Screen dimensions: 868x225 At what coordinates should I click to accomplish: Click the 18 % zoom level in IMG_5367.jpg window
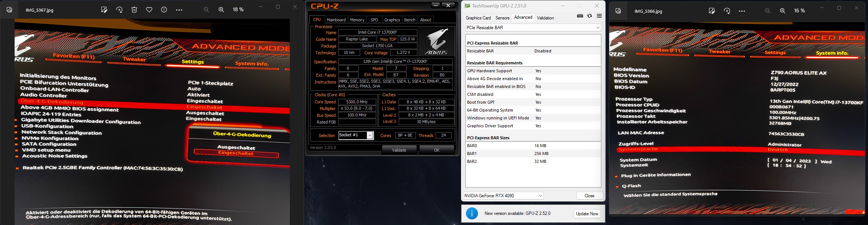pyautogui.click(x=238, y=10)
